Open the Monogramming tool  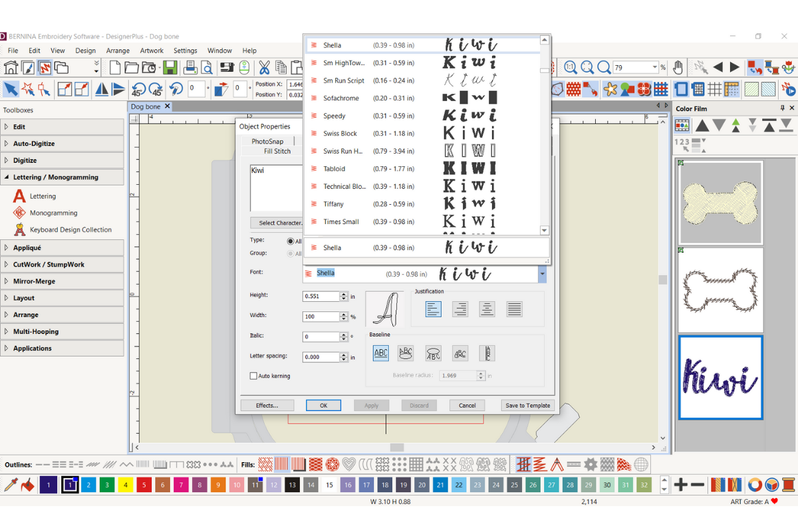(x=53, y=213)
